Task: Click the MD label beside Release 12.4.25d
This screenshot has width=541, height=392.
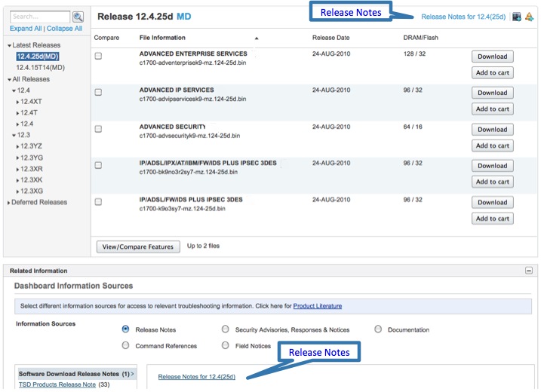Action: (183, 17)
